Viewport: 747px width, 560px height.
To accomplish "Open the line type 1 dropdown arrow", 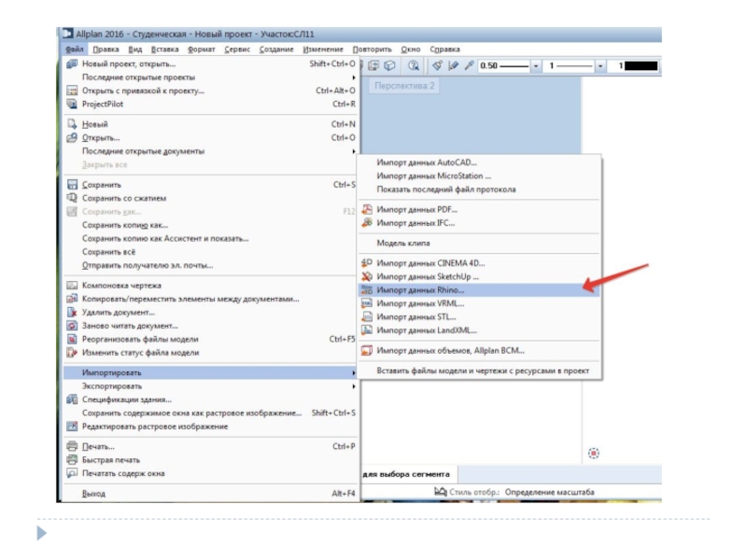I will pos(599,67).
